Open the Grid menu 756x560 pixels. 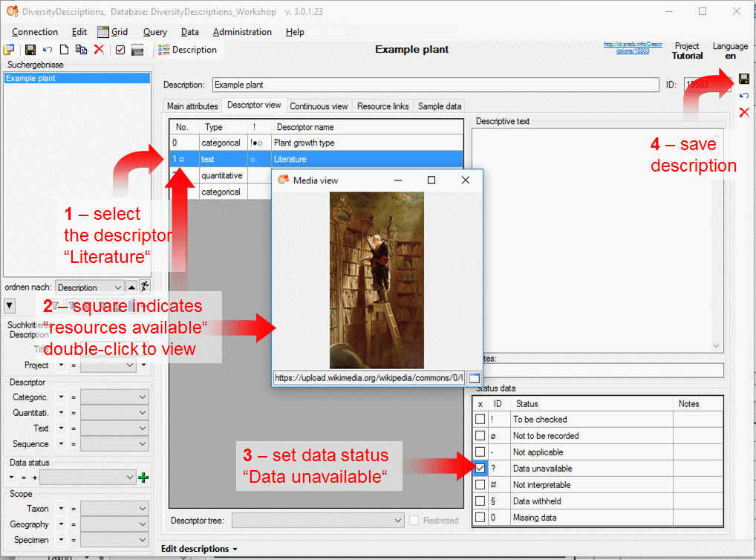(x=113, y=32)
